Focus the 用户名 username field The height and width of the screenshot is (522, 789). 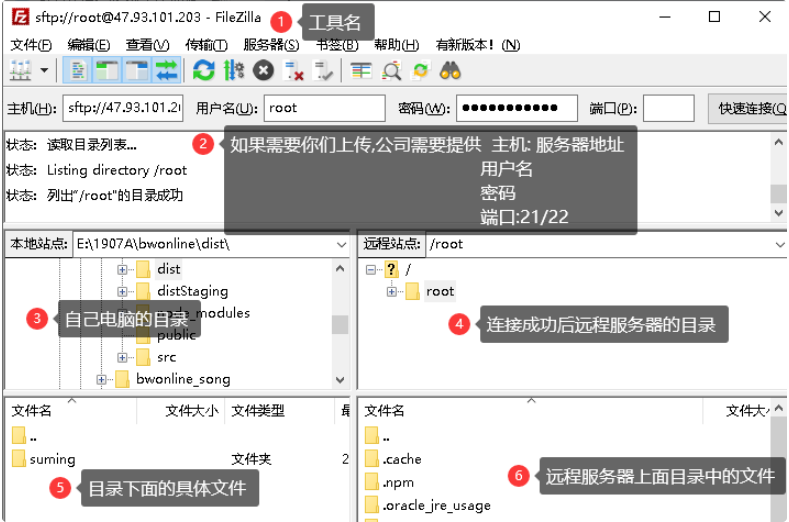(325, 108)
